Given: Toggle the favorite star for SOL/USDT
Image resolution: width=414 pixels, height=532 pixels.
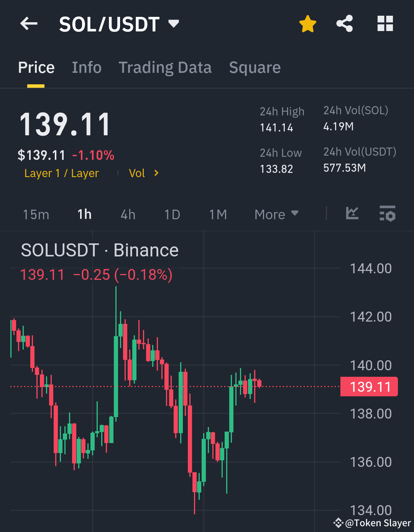Looking at the screenshot, I should click(x=307, y=23).
